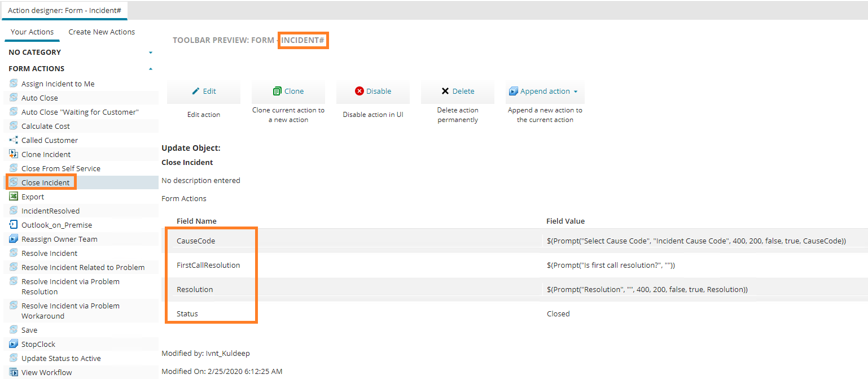Image resolution: width=868 pixels, height=383 pixels.
Task: Click the Clone Incident action icon
Action: point(12,154)
